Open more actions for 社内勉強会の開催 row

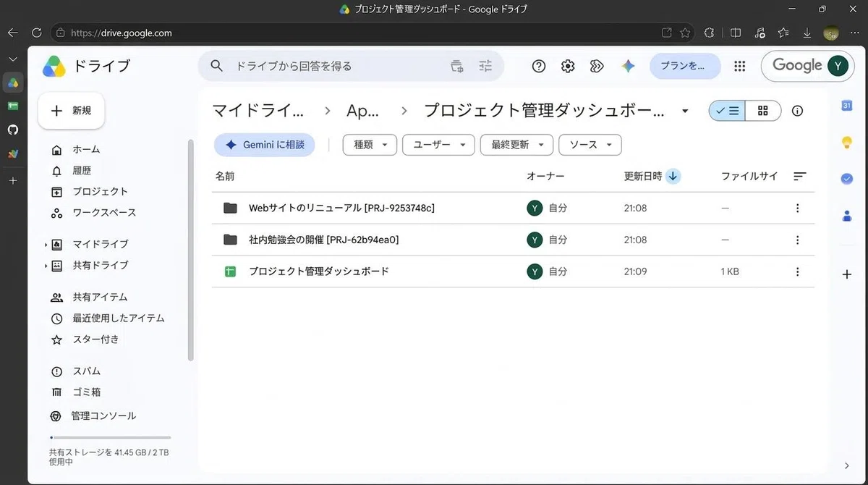(797, 240)
